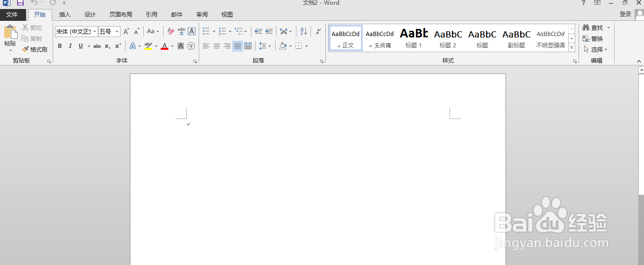644x265 pixels.
Task: Apply the Subtitle (副标题) style
Action: [x=516, y=38]
